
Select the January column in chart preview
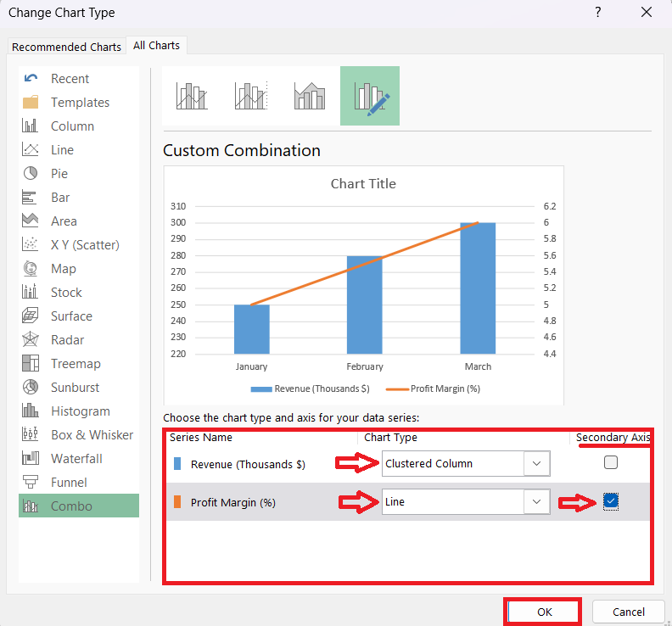pos(251,329)
